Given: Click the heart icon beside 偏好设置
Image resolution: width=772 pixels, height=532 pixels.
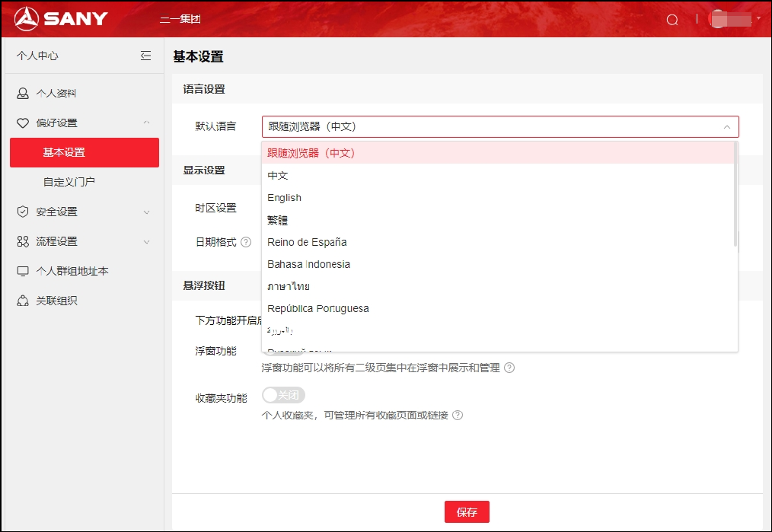Looking at the screenshot, I should tap(23, 123).
